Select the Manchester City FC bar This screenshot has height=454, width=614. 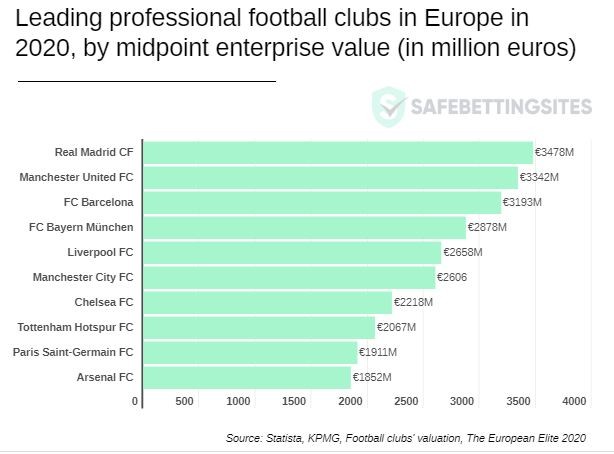289,277
